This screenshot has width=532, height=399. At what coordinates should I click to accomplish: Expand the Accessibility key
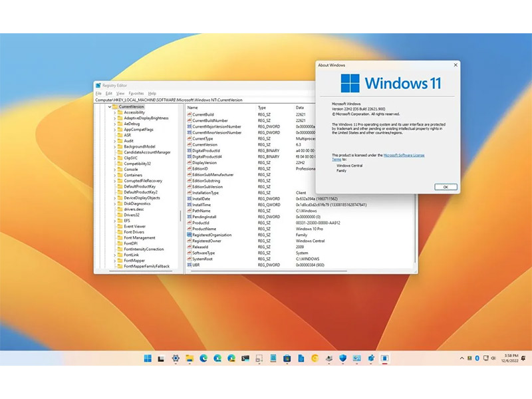114,112
